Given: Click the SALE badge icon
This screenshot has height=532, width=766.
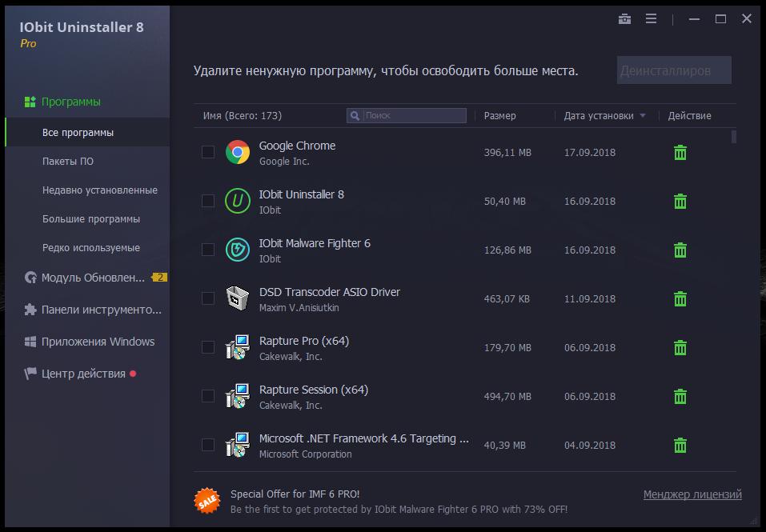Looking at the screenshot, I should (x=207, y=501).
